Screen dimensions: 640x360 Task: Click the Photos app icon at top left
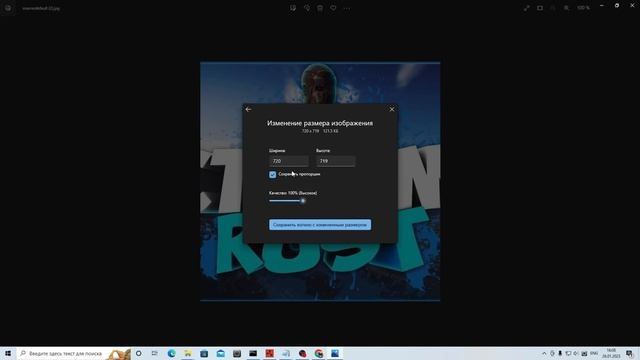pyautogui.click(x=8, y=8)
